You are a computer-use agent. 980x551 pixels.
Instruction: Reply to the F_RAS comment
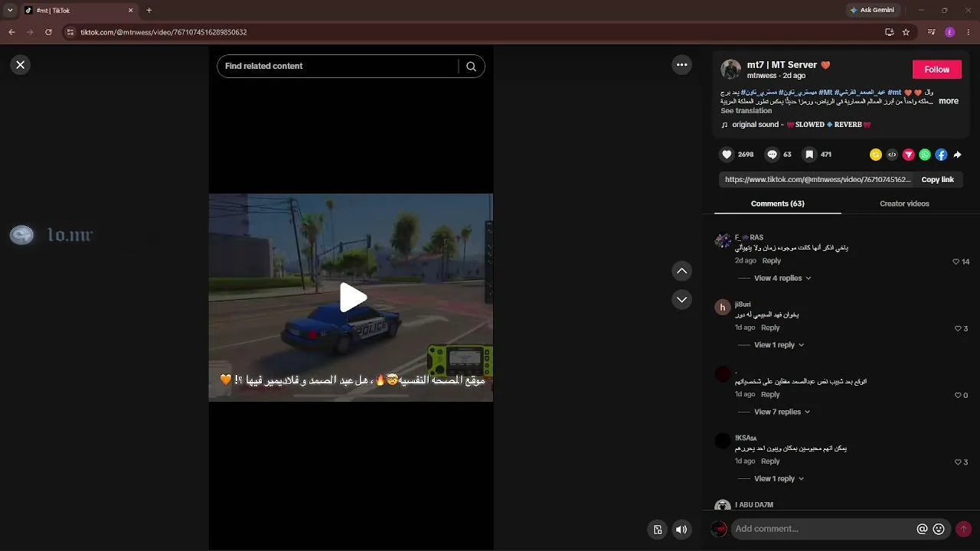pyautogui.click(x=771, y=261)
